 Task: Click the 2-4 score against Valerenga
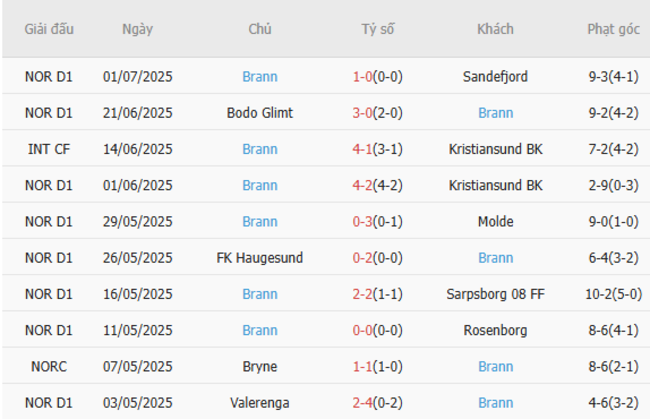click(377, 403)
